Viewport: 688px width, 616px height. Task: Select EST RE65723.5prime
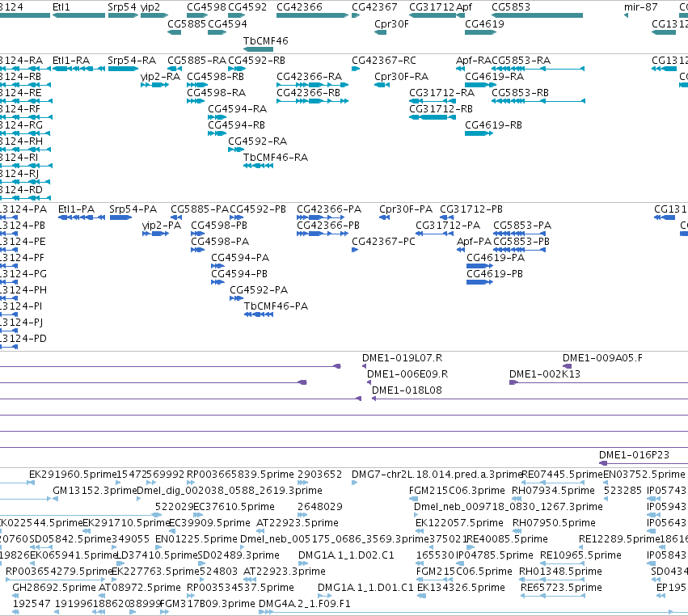click(561, 588)
